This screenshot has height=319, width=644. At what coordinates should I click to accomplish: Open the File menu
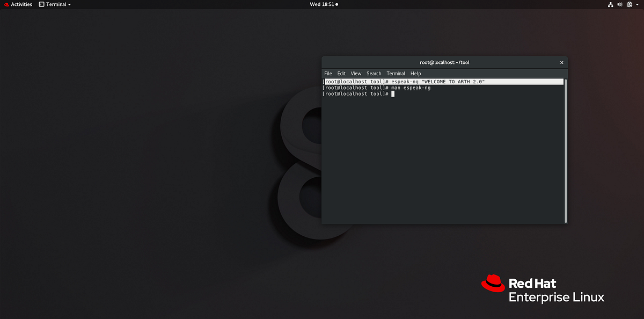point(328,73)
